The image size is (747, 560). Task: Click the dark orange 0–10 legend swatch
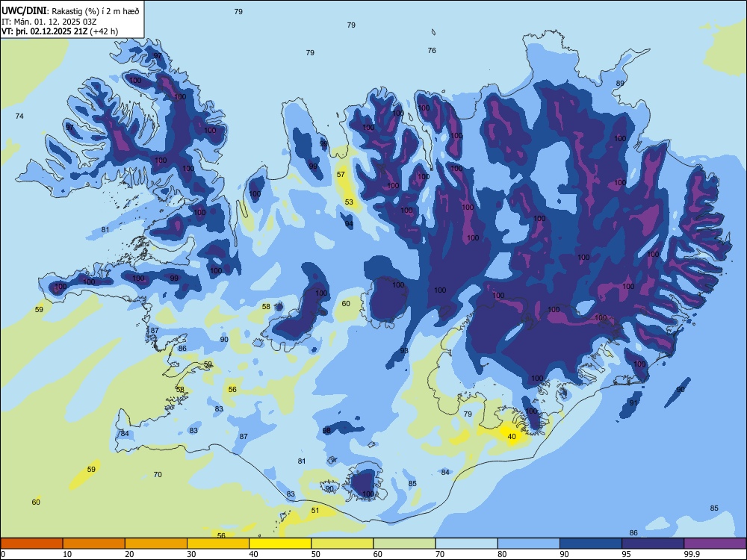point(31,544)
